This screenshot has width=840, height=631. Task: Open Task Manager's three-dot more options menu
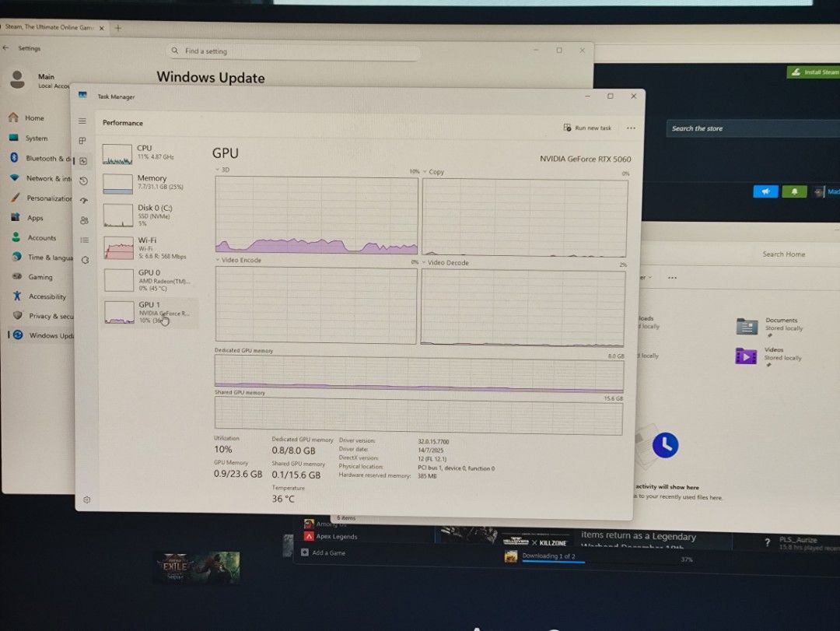pyautogui.click(x=631, y=128)
